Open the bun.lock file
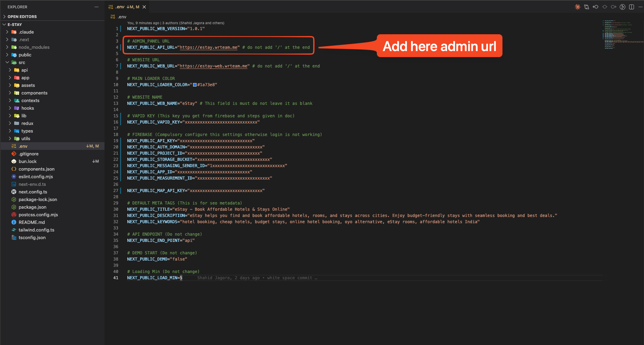Image resolution: width=644 pixels, height=345 pixels. pos(28,161)
